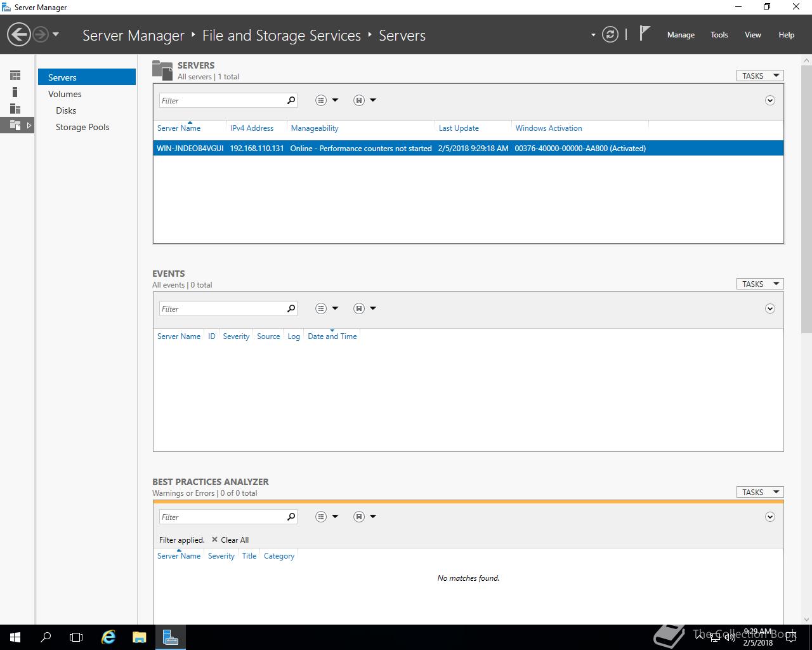Open Disks in the navigation pane

[x=66, y=110]
